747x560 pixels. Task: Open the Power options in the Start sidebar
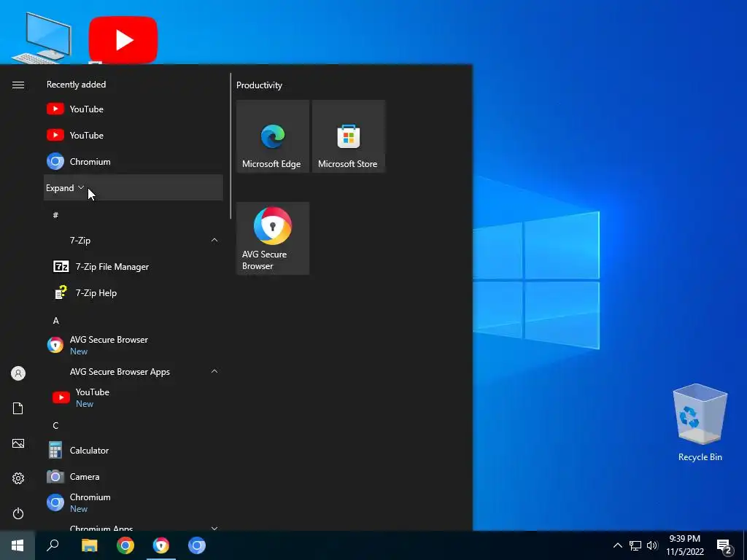18,513
